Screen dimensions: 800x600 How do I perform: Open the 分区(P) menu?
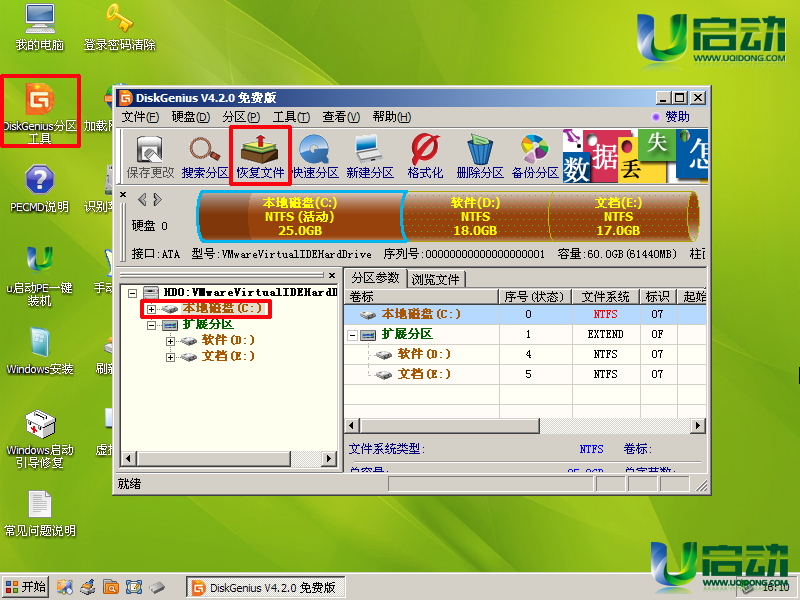coord(241,117)
